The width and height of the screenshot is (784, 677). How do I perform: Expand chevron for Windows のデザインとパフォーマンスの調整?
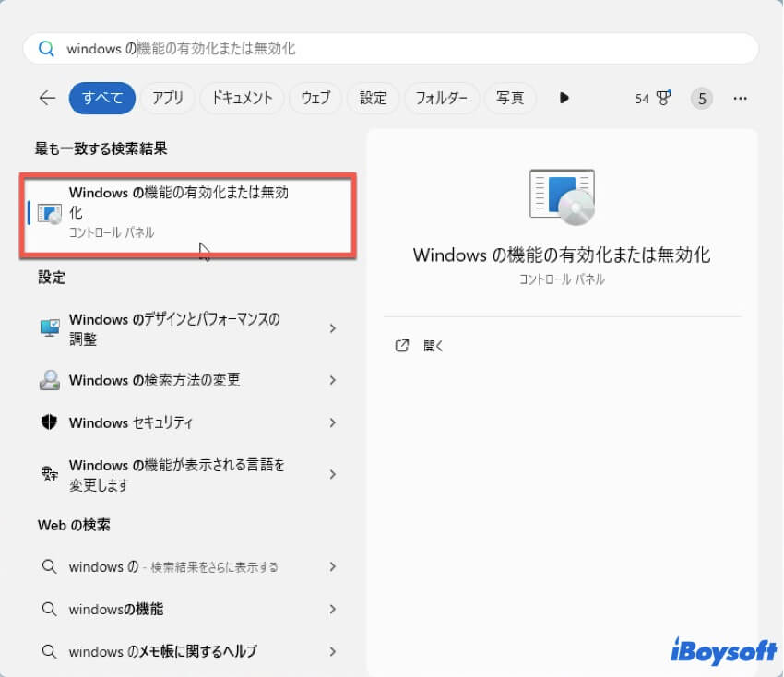(x=333, y=328)
